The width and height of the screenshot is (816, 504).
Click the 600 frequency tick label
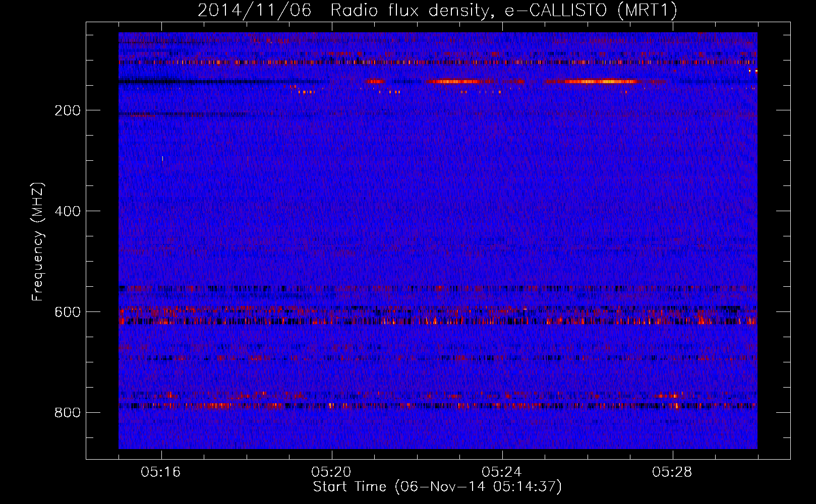pos(68,312)
